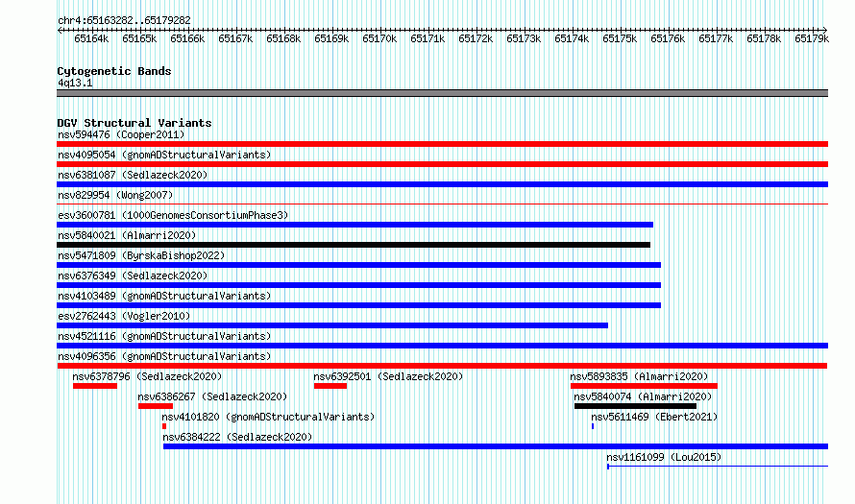Click the 65174k ruler position
Screen dimensions: 855x504
(572, 38)
